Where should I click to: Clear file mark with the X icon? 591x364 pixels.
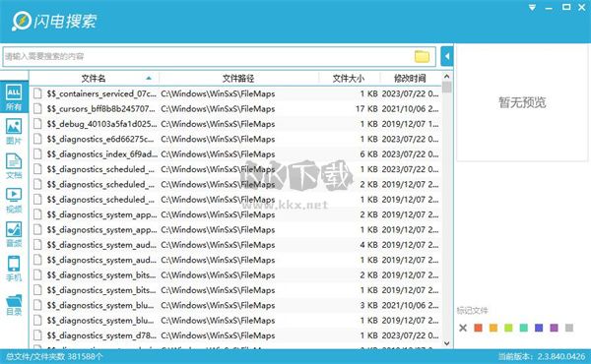pyautogui.click(x=463, y=328)
